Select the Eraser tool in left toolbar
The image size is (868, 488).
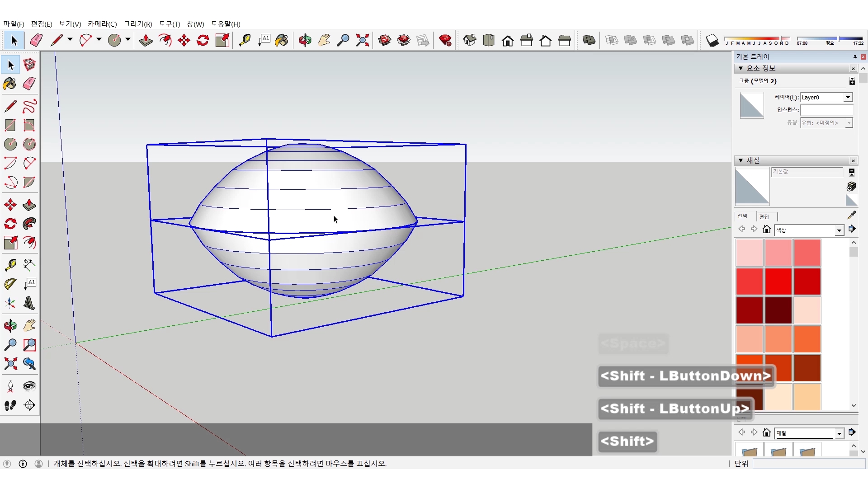(29, 84)
